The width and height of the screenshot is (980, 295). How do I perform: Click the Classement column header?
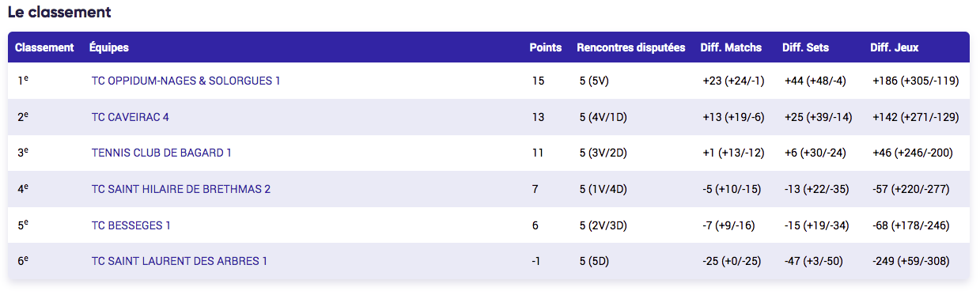point(44,47)
